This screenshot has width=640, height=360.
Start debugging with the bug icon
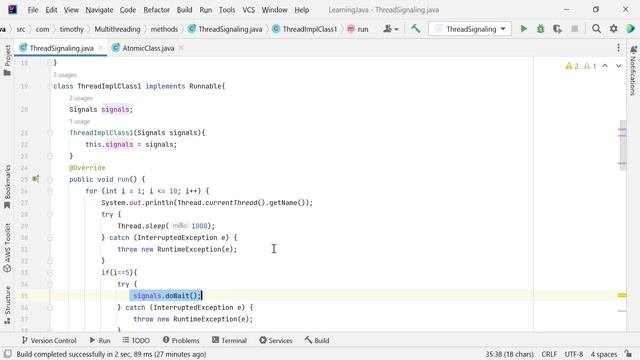540,29
